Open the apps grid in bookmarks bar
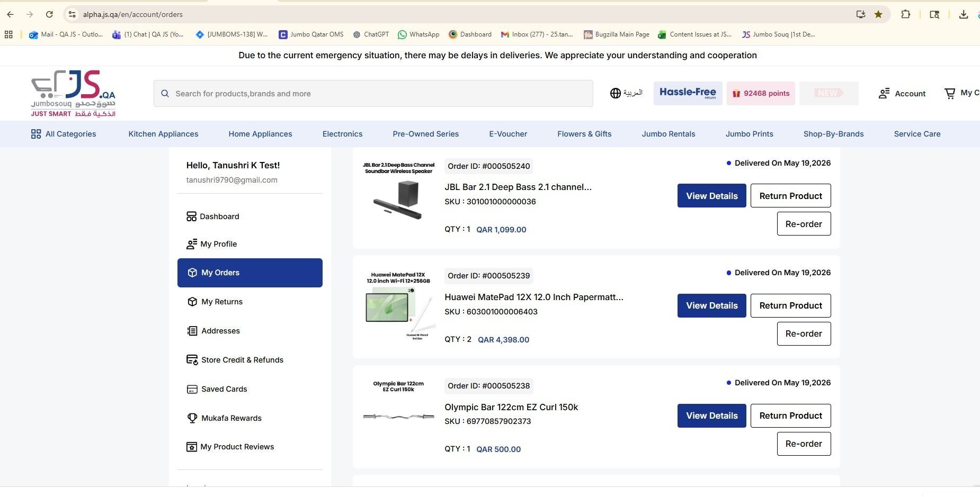 [x=8, y=34]
